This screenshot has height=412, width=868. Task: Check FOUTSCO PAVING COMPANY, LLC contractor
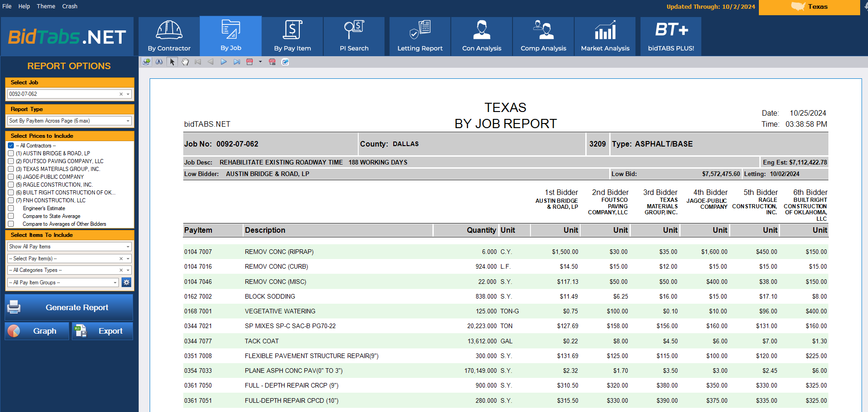click(11, 161)
